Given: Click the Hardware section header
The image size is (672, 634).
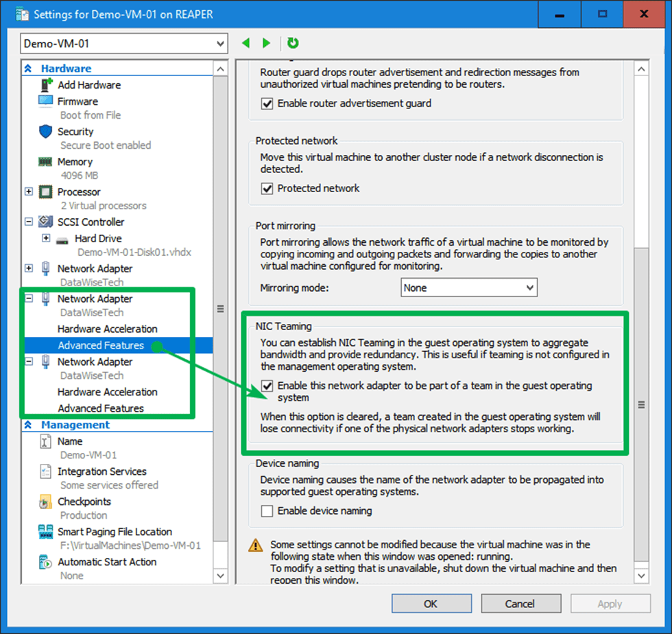Looking at the screenshot, I should point(66,68).
